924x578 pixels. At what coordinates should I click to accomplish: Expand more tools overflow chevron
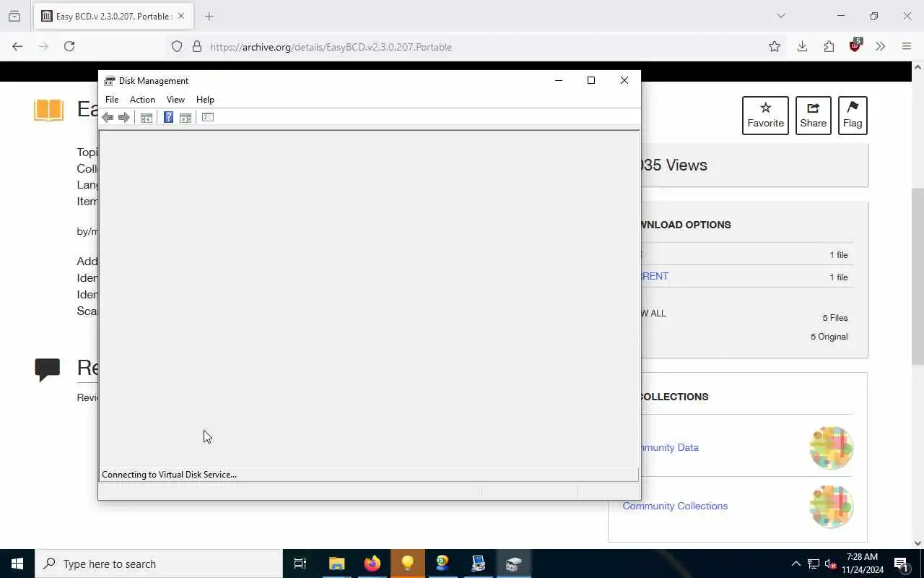[x=880, y=46]
